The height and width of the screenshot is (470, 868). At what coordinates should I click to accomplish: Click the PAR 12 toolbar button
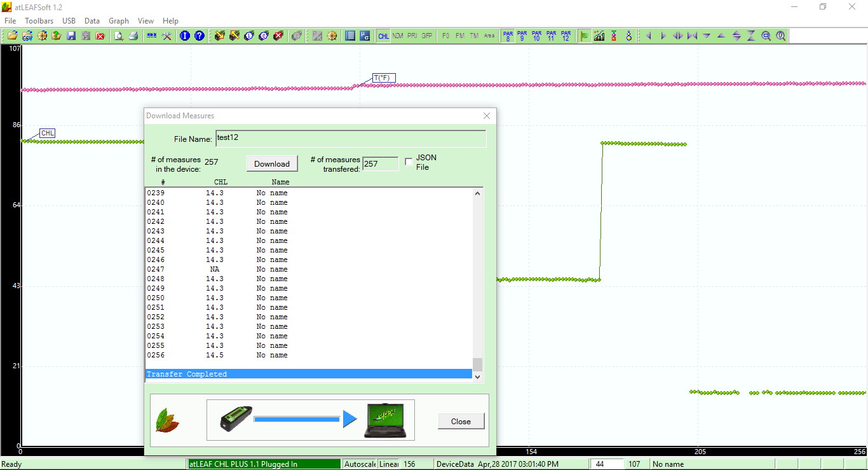tap(566, 36)
